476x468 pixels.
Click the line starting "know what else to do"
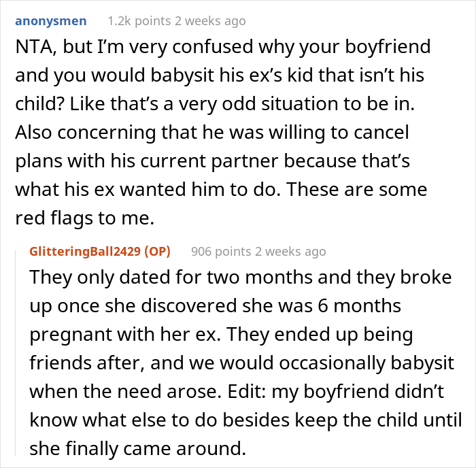tap(245, 420)
